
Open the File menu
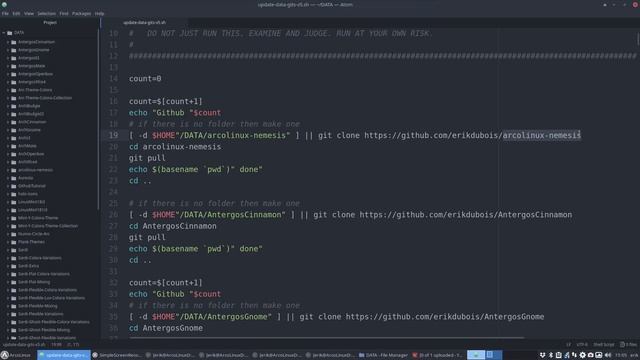coord(5,13)
